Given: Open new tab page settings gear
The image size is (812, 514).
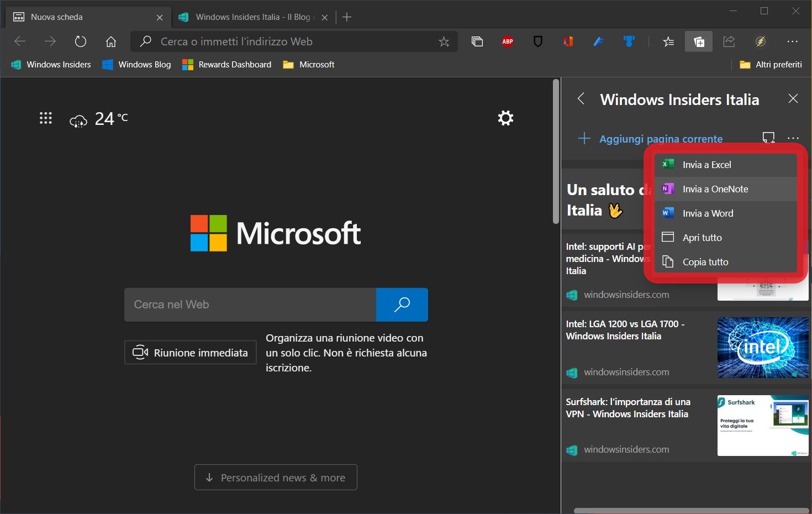Looking at the screenshot, I should click(x=505, y=118).
